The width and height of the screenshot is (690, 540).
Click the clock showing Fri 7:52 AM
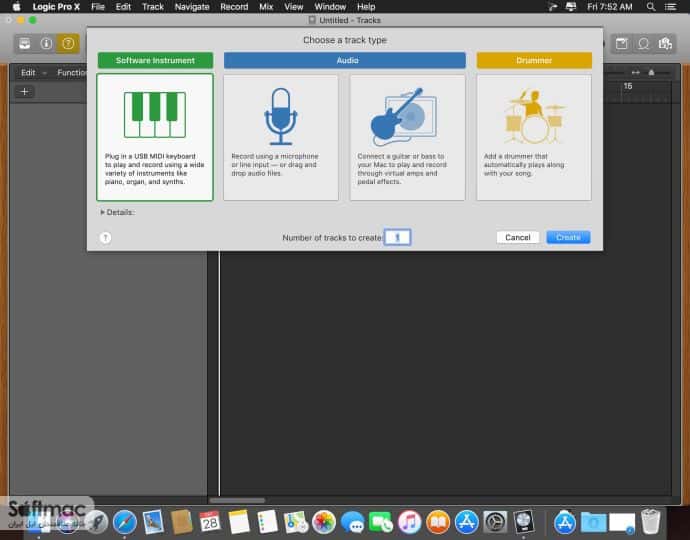pyautogui.click(x=609, y=7)
